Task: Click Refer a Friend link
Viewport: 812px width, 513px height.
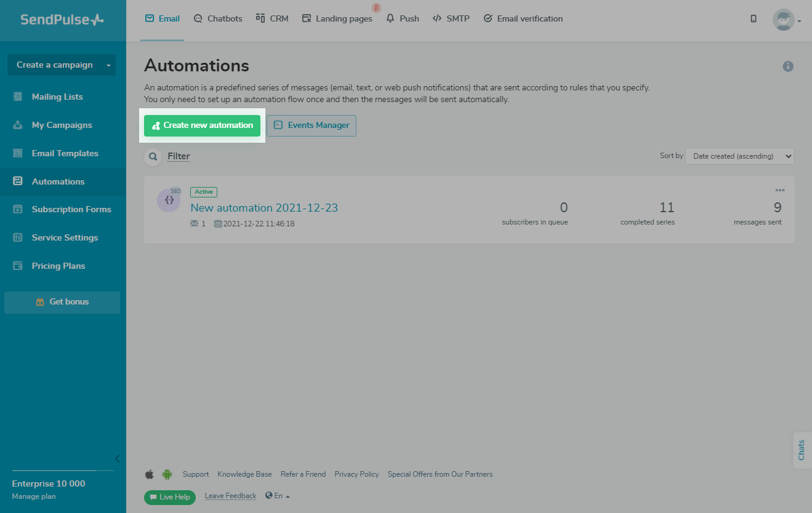Action: tap(303, 474)
